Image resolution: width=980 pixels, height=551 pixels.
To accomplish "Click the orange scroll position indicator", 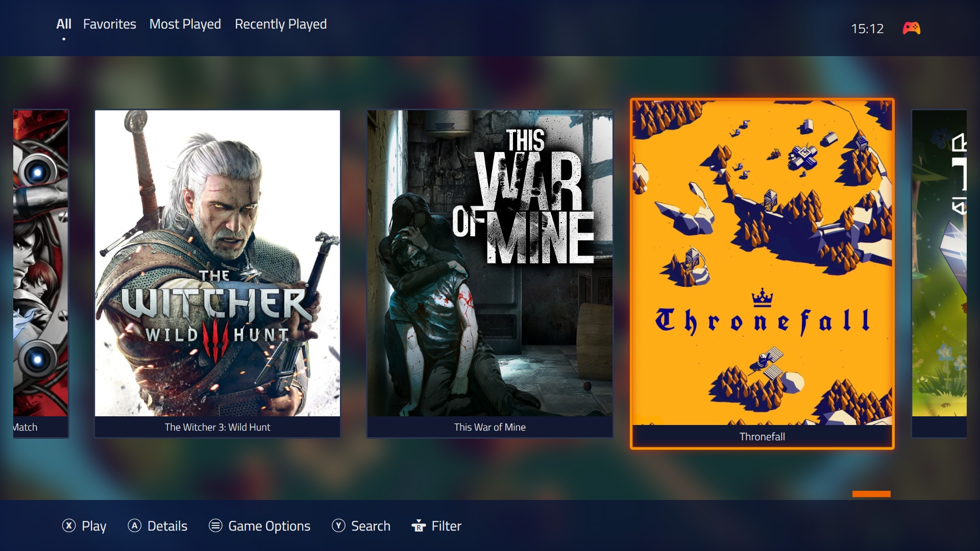I will pyautogui.click(x=871, y=494).
